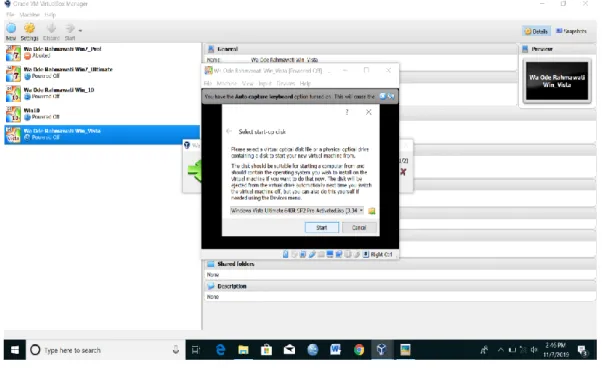Click the don't-show-again notification icon
Viewport: 602px width, 371px height.
pyautogui.click(x=391, y=96)
